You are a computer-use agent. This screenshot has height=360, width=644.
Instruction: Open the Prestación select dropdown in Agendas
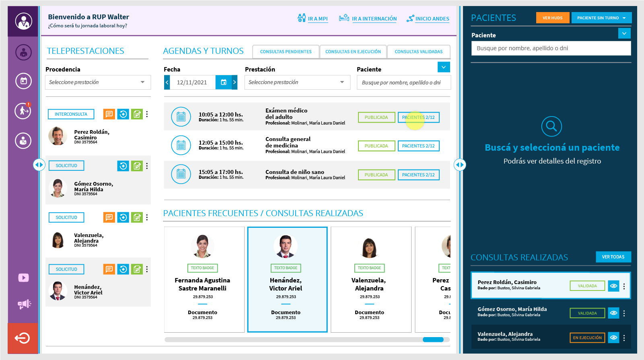pyautogui.click(x=297, y=82)
